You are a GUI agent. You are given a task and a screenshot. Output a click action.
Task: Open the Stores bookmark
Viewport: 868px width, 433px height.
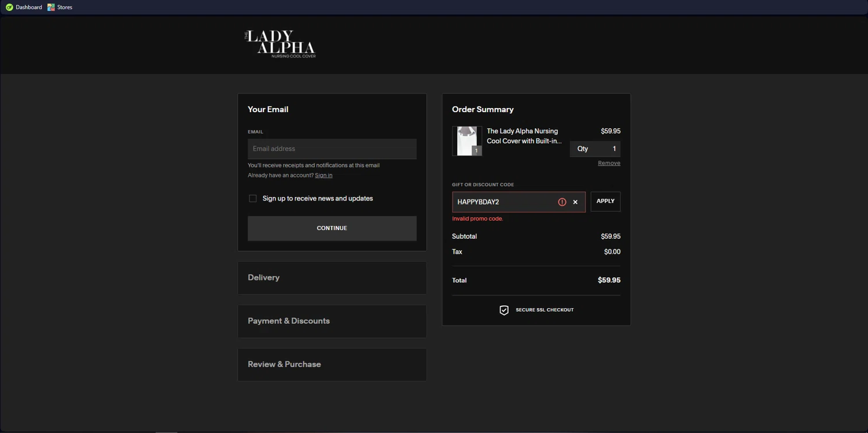tap(60, 7)
